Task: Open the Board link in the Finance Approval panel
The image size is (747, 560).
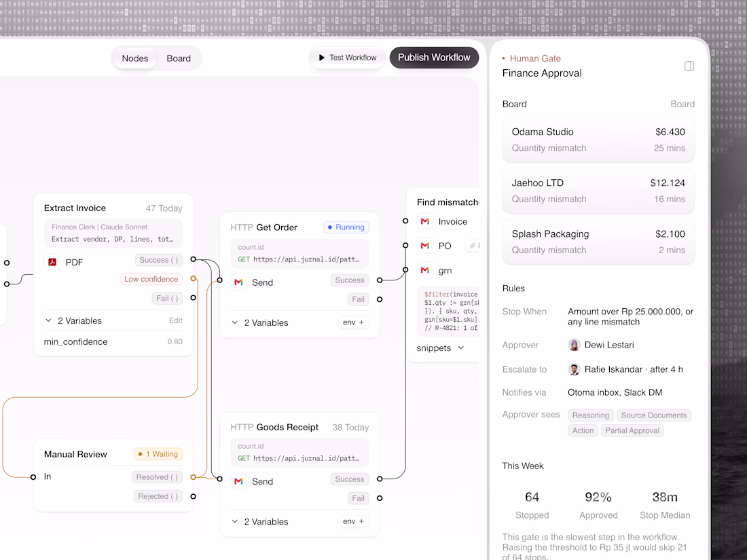Action: (682, 104)
